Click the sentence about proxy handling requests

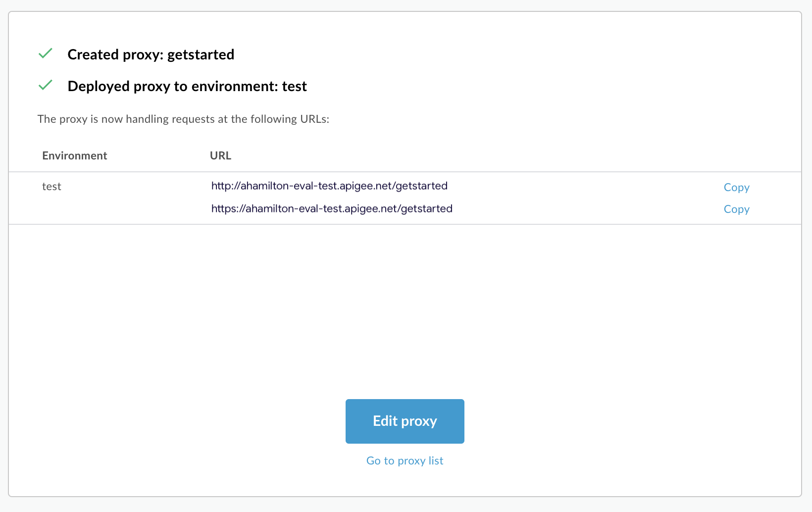[183, 119]
